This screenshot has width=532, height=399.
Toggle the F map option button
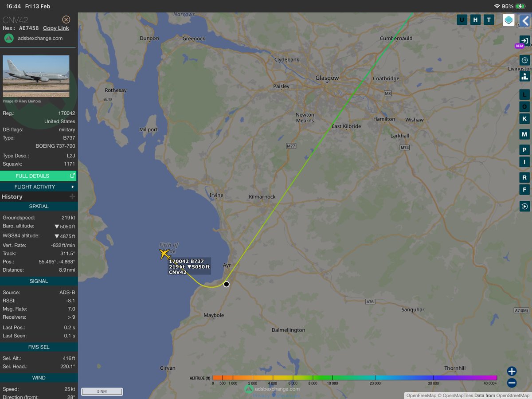pyautogui.click(x=524, y=190)
